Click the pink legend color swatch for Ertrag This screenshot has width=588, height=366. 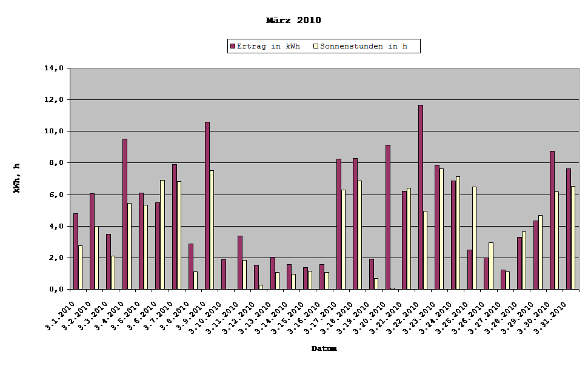pos(232,45)
